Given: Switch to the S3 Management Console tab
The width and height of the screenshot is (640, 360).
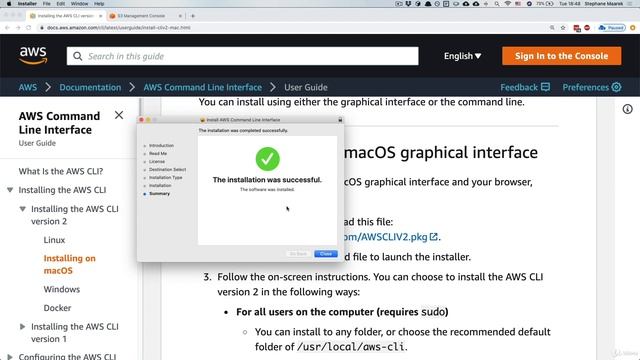Looking at the screenshot, I should [141, 16].
